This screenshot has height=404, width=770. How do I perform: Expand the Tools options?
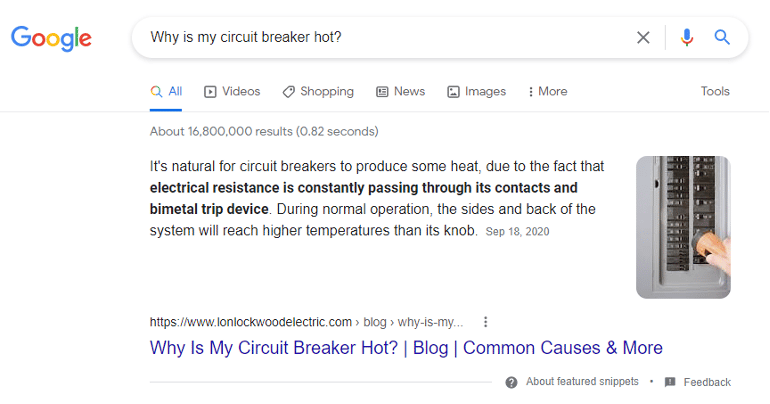pyautogui.click(x=715, y=92)
